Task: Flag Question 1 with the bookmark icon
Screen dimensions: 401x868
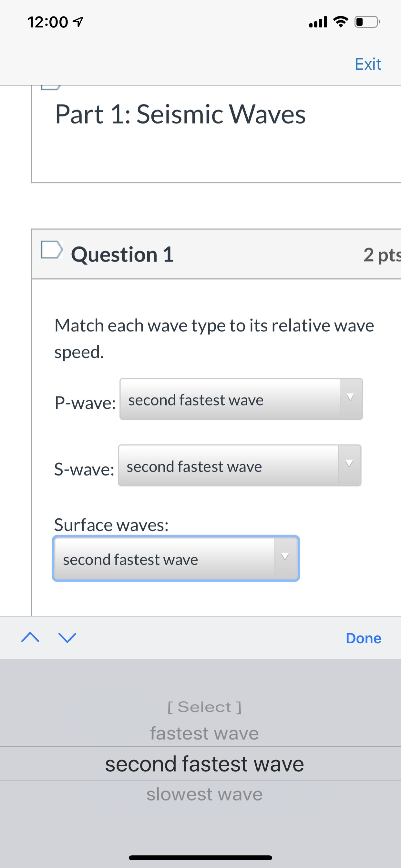Action: (52, 250)
